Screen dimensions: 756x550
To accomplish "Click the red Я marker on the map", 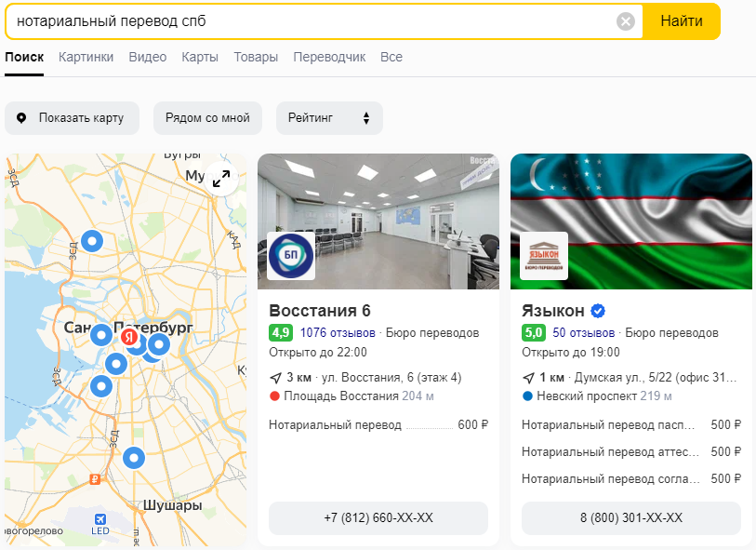I will [128, 337].
